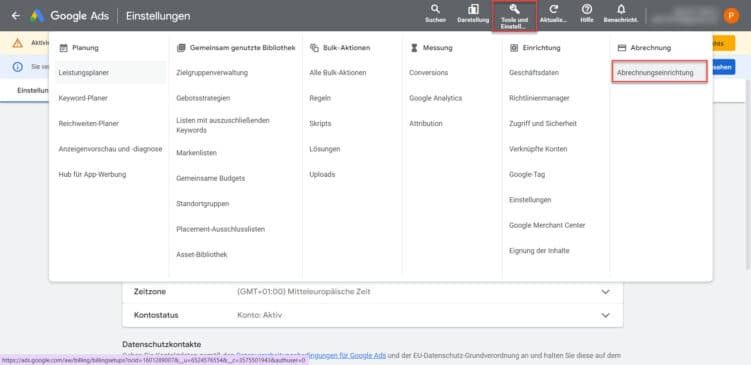Open Skripts
This screenshot has width=751, height=365.
click(x=320, y=124)
